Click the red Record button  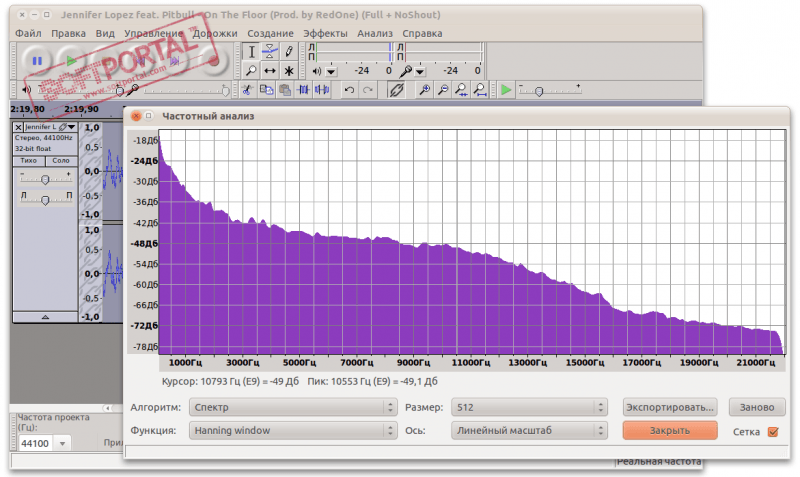click(213, 61)
